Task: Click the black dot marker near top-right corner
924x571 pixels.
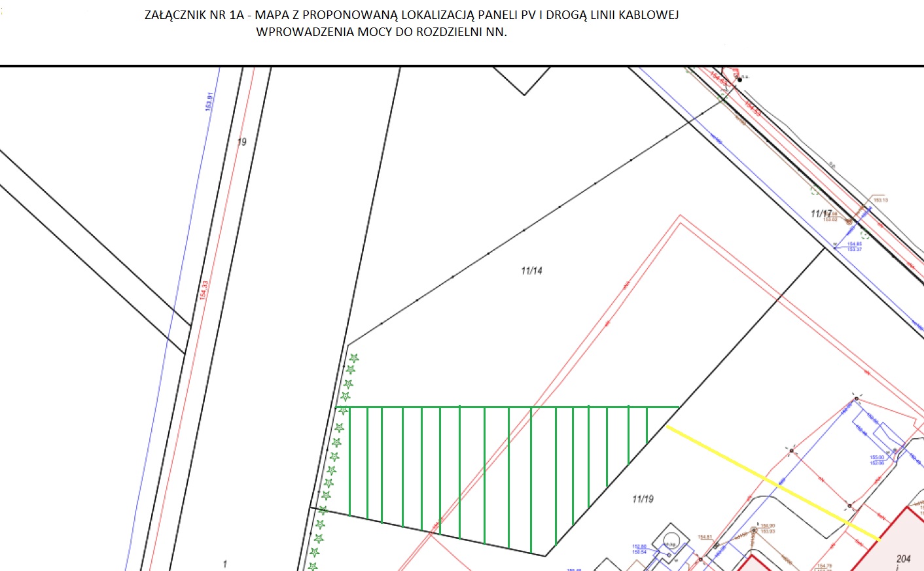Action: coord(739,79)
